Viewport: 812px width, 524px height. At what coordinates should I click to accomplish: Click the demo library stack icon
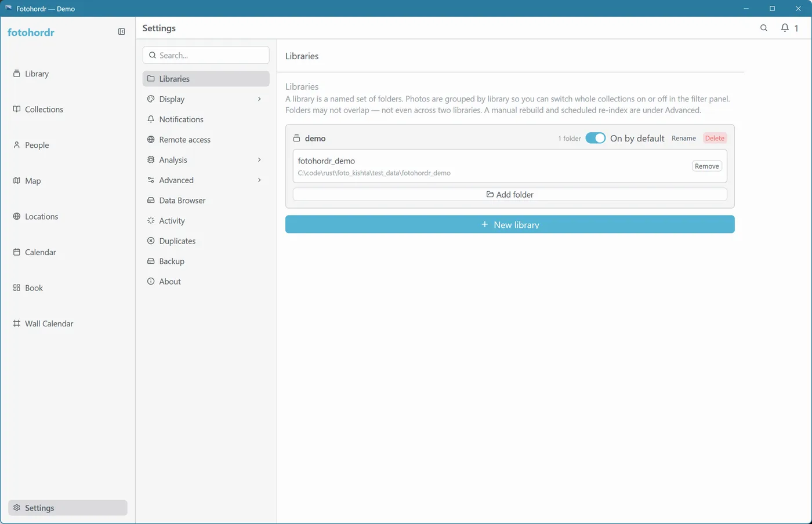296,139
